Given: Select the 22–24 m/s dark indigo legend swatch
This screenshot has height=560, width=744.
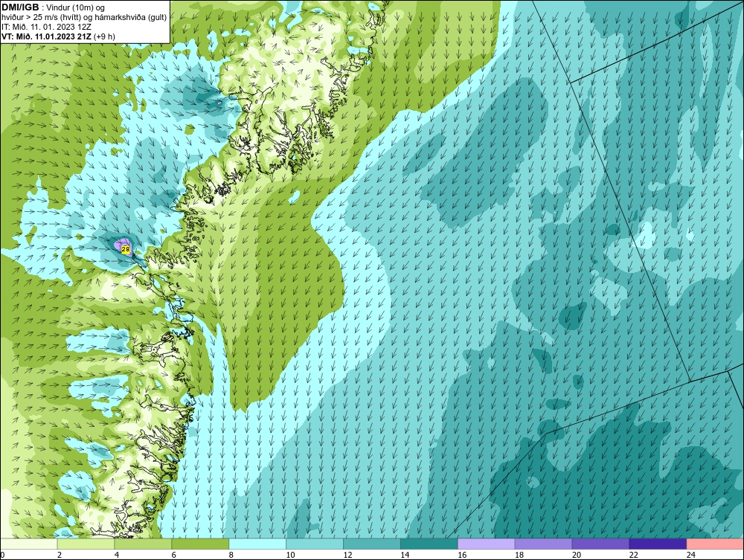Looking at the screenshot, I should [658, 544].
